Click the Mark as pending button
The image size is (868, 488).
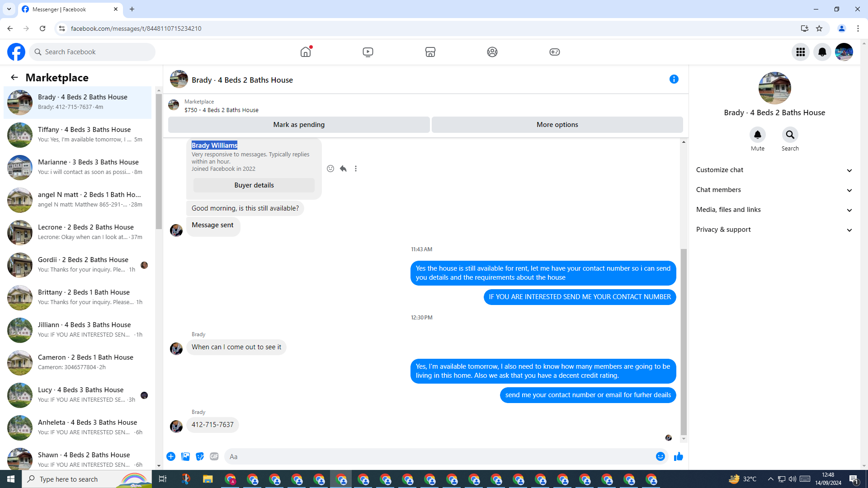(x=298, y=125)
